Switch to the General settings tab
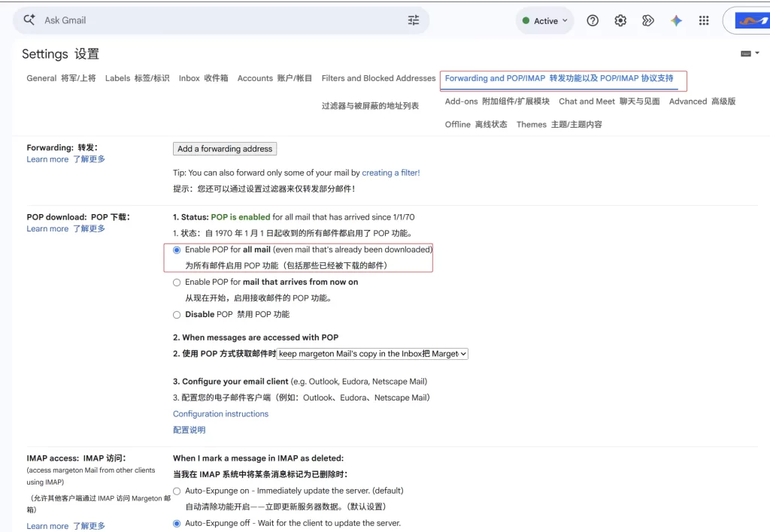 61,78
